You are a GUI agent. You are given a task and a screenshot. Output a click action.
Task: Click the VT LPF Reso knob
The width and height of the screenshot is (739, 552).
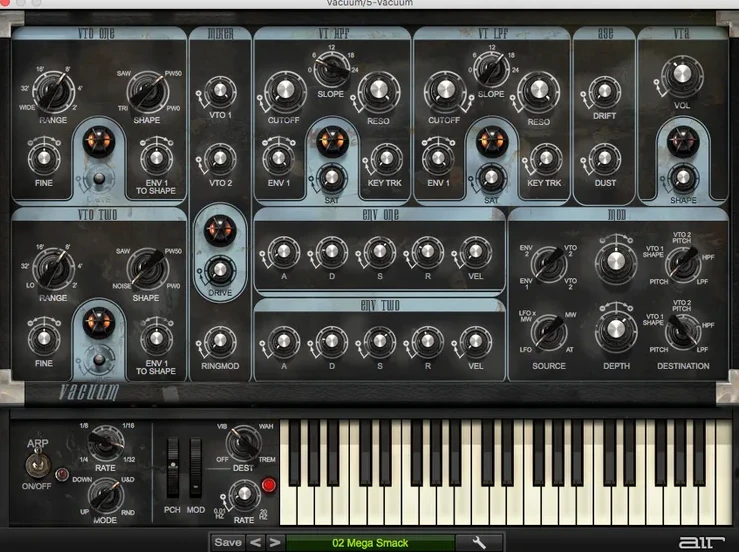(x=538, y=91)
